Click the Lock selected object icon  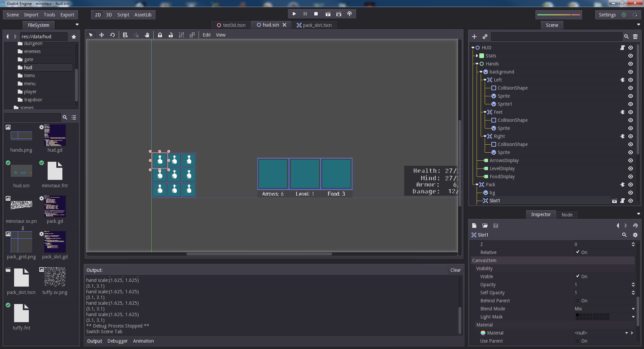160,35
